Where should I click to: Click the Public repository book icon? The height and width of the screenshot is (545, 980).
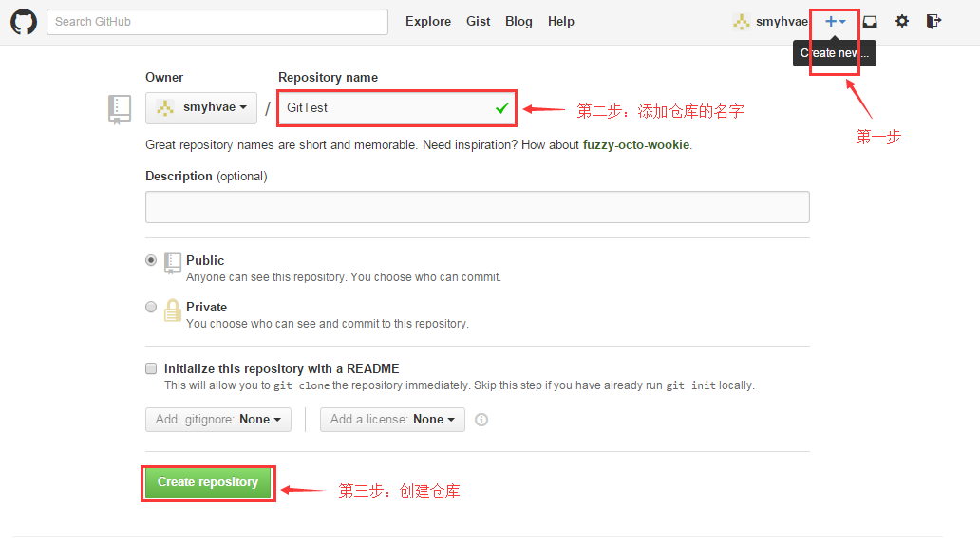173,262
